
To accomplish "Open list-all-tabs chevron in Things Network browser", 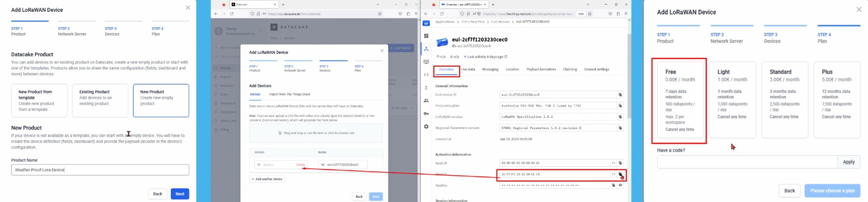I will [588, 5].
